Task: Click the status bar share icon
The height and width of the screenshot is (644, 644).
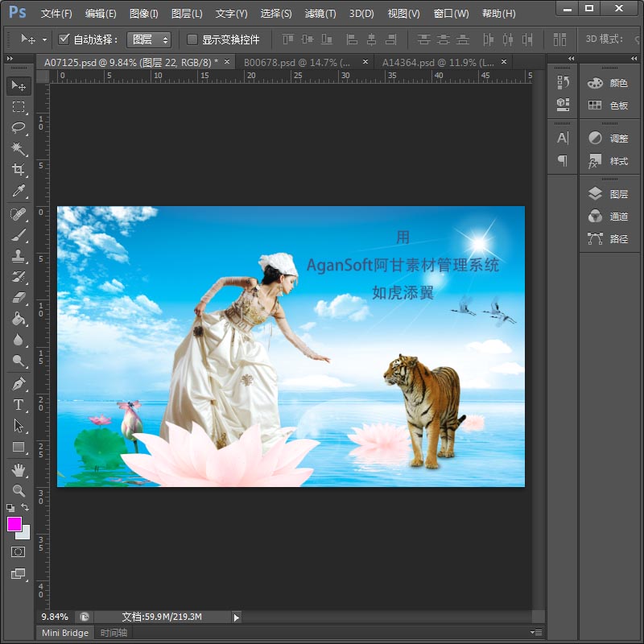Action: [x=85, y=617]
